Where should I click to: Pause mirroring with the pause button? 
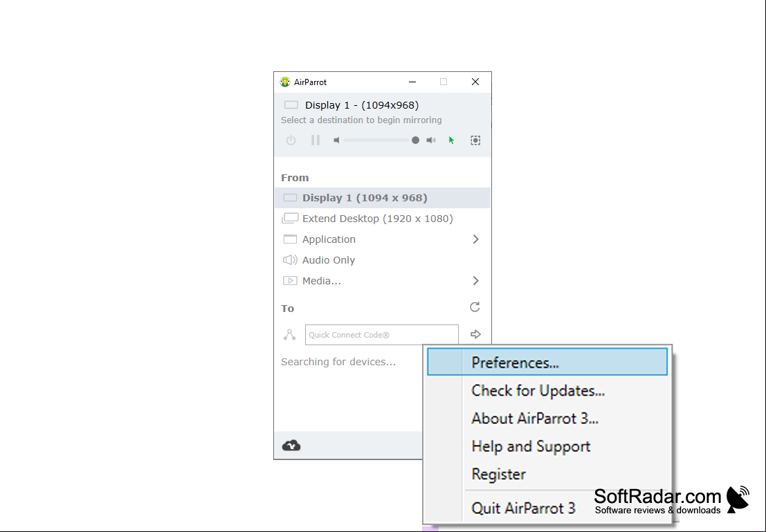[315, 140]
